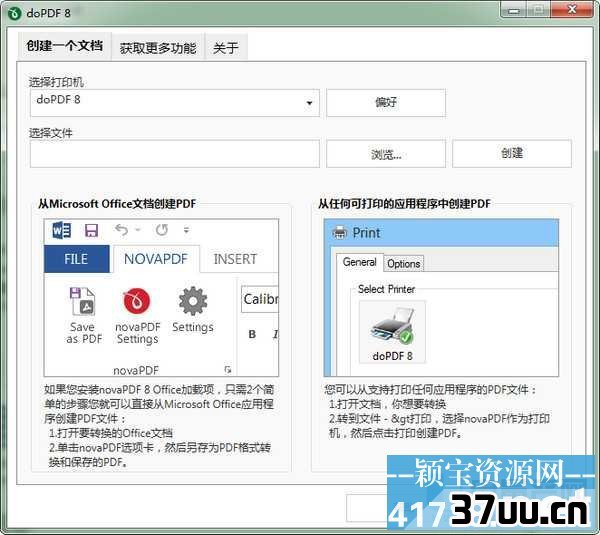This screenshot has width=600, height=535.
Task: Click the Word icon in the Office preview
Action: [62, 230]
